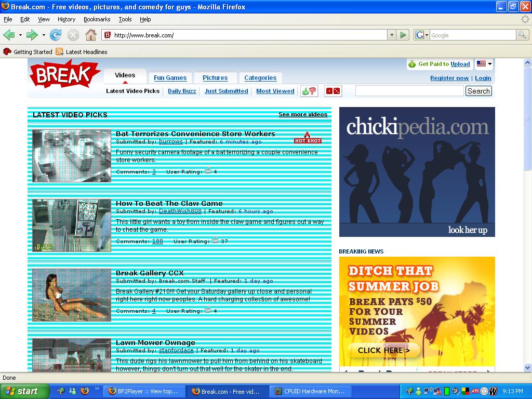The height and width of the screenshot is (399, 532).
Task: Click the green Go arrow beside address bar
Action: (403, 35)
